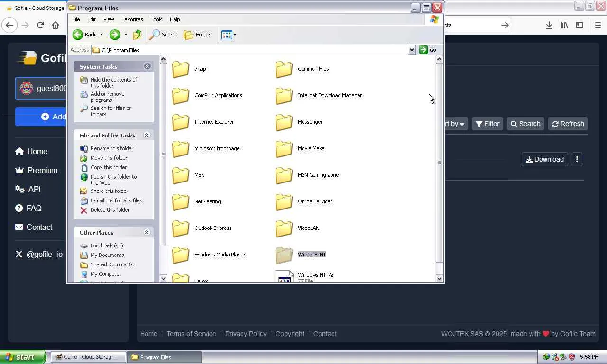607x364 pixels.
Task: Open the Favorites menu
Action: (132, 19)
